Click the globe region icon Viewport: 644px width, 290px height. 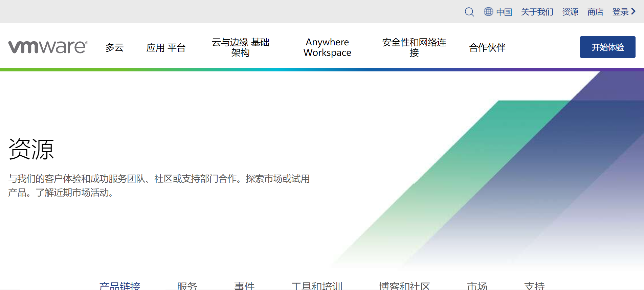(488, 12)
